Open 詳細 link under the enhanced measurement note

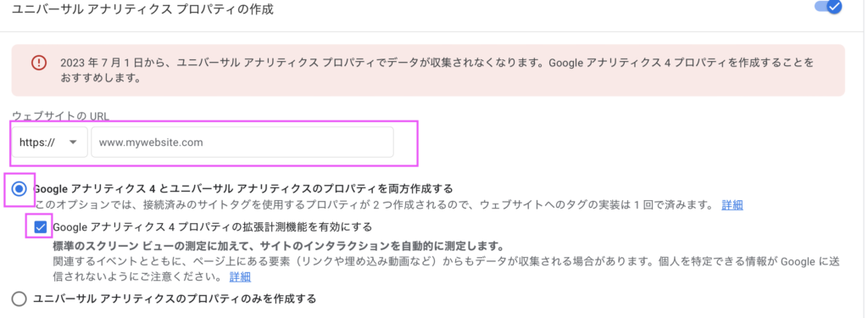[240, 276]
